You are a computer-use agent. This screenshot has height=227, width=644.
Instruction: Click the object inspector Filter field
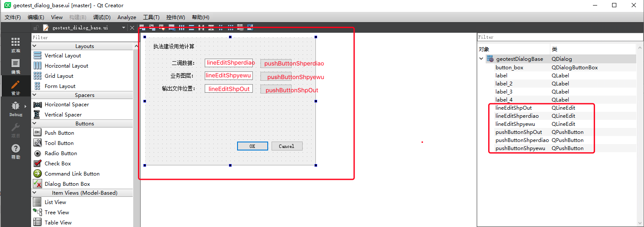pyautogui.click(x=557, y=37)
